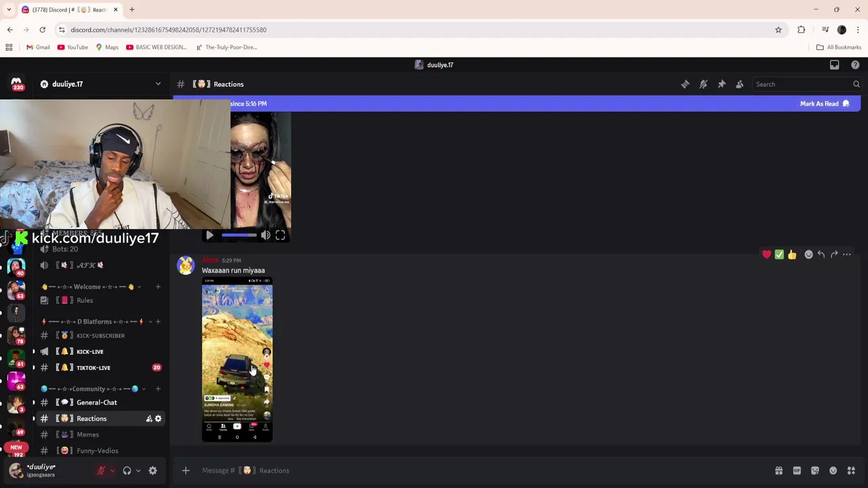Bookmark this page with star icon
This screenshot has width=868, height=488.
click(x=778, y=30)
